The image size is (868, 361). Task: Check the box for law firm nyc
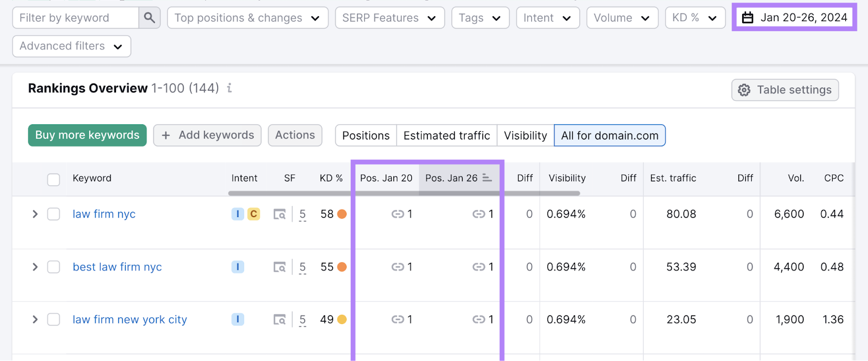tap(54, 214)
